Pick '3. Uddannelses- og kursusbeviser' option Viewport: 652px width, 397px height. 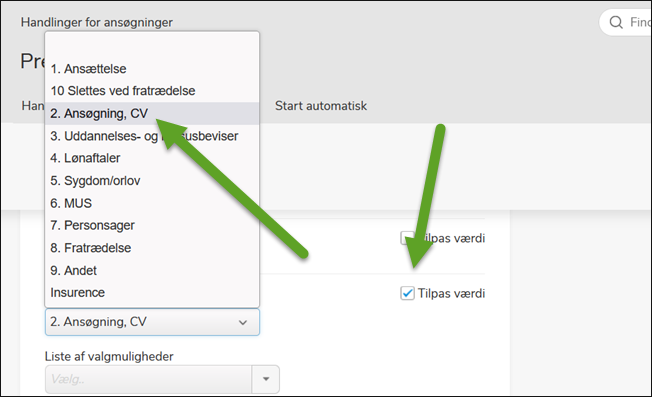(152, 136)
